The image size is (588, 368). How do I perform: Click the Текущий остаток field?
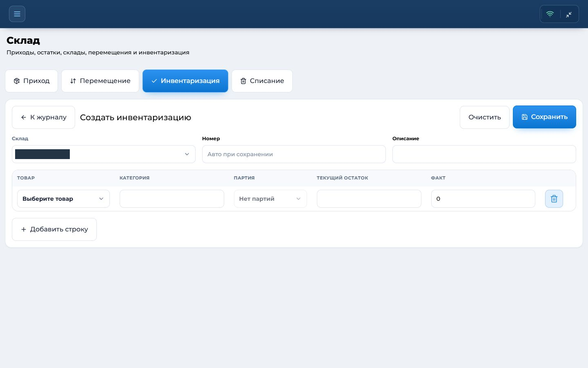(369, 199)
